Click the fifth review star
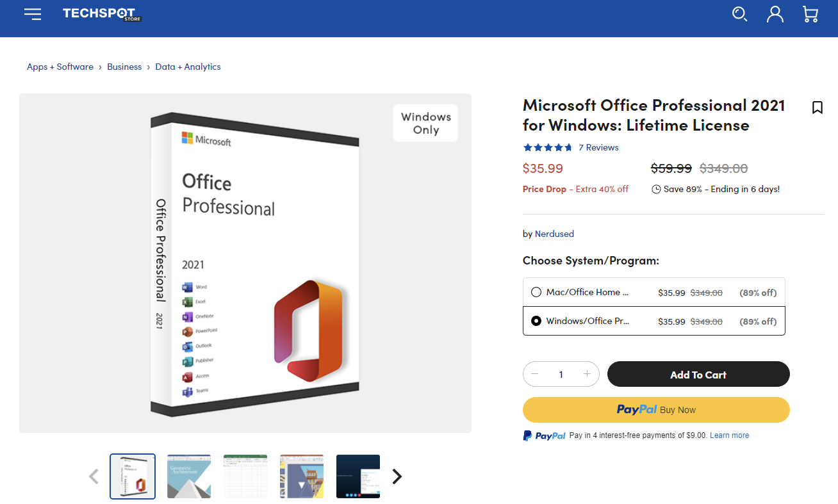Image resolution: width=838 pixels, height=504 pixels. [568, 147]
